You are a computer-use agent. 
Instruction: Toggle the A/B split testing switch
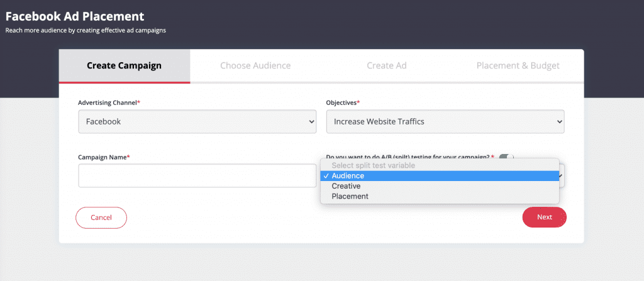[x=506, y=157]
